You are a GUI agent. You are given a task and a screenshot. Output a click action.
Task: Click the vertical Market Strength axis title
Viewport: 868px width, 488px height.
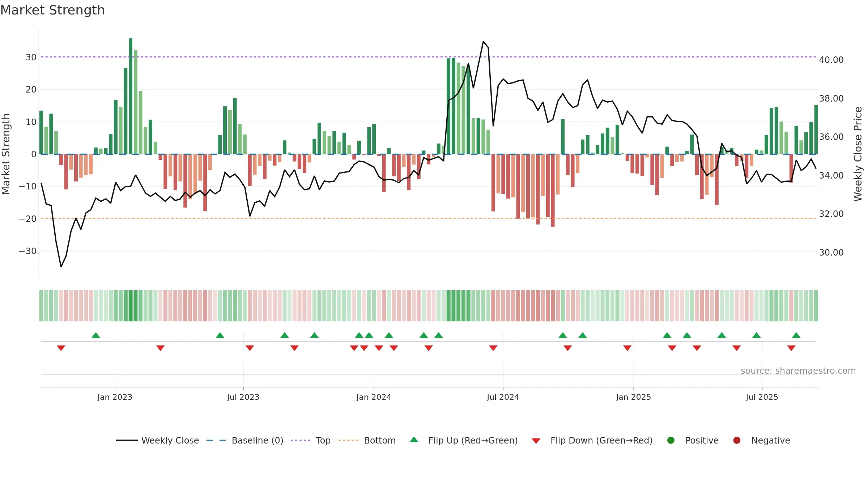[x=6, y=154]
